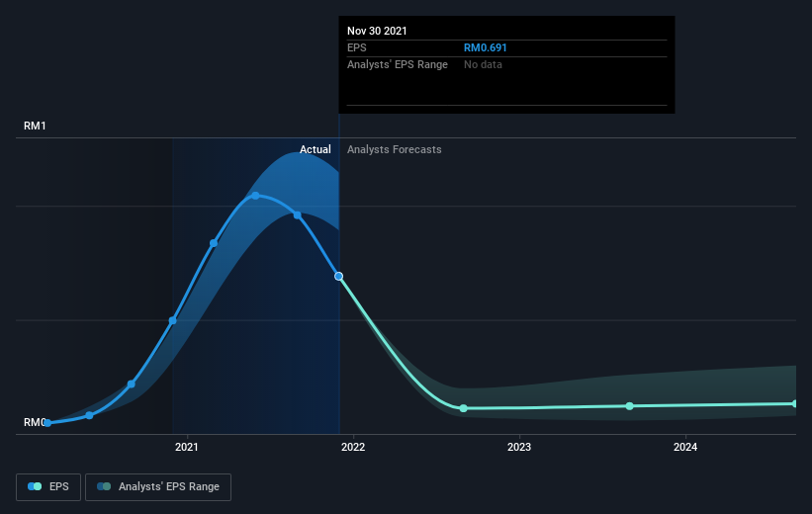Click the EPS legend color swatch
Screen dimensions: 812x514
35,486
